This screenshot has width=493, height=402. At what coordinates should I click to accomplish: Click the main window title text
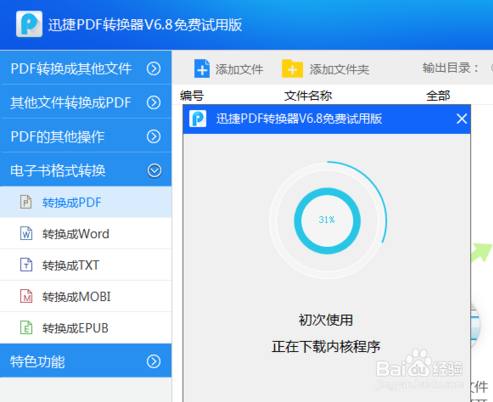(145, 24)
